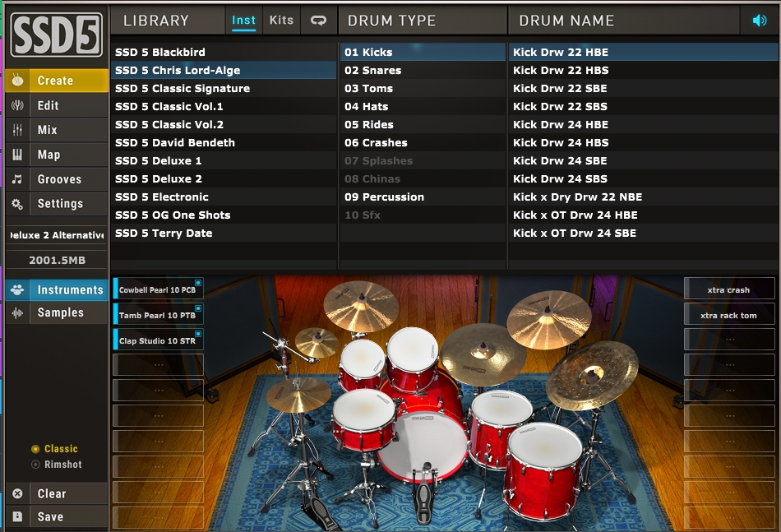The image size is (781, 532).
Task: Switch to the Kits tab
Action: [281, 21]
